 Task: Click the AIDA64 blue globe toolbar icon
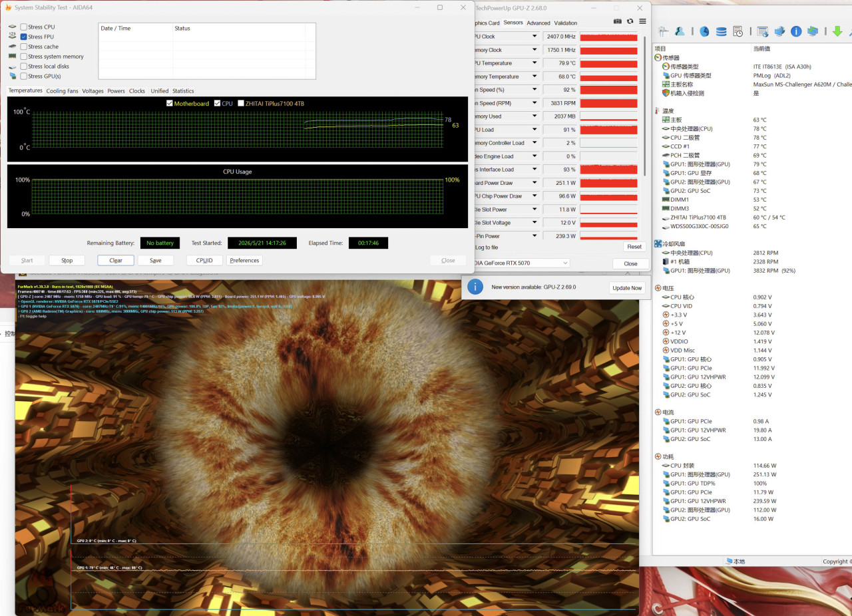coord(705,31)
